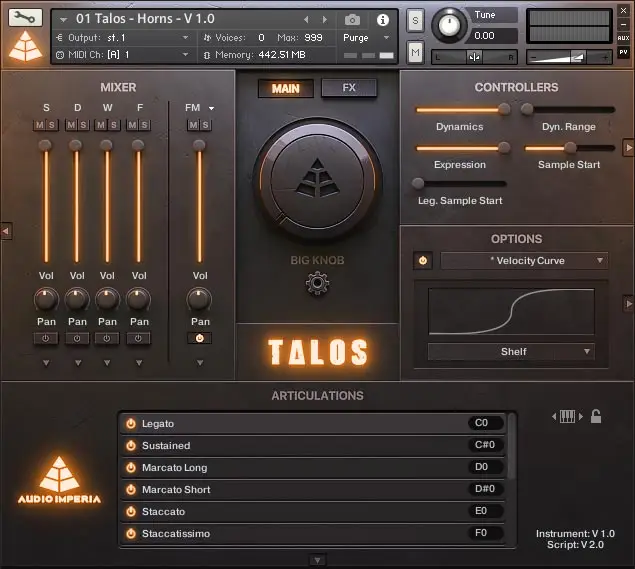Image resolution: width=635 pixels, height=569 pixels.
Task: Click the AUX button in header
Action: point(623,38)
